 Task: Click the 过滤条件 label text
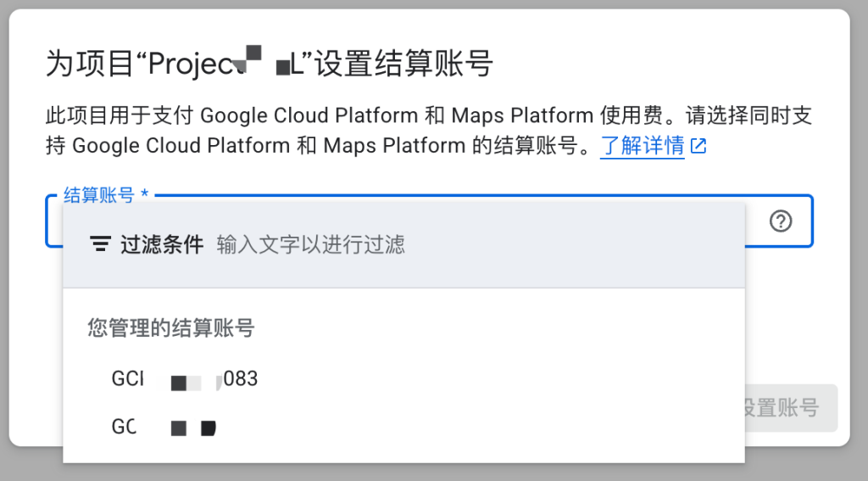pyautogui.click(x=161, y=245)
